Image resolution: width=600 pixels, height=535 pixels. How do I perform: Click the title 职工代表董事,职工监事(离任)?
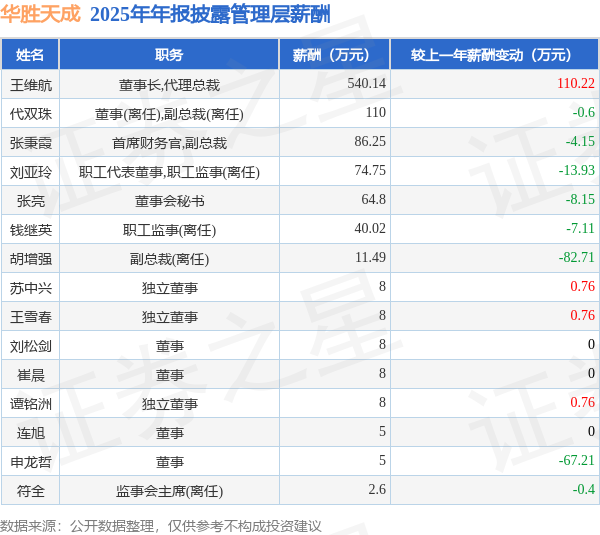point(169,172)
